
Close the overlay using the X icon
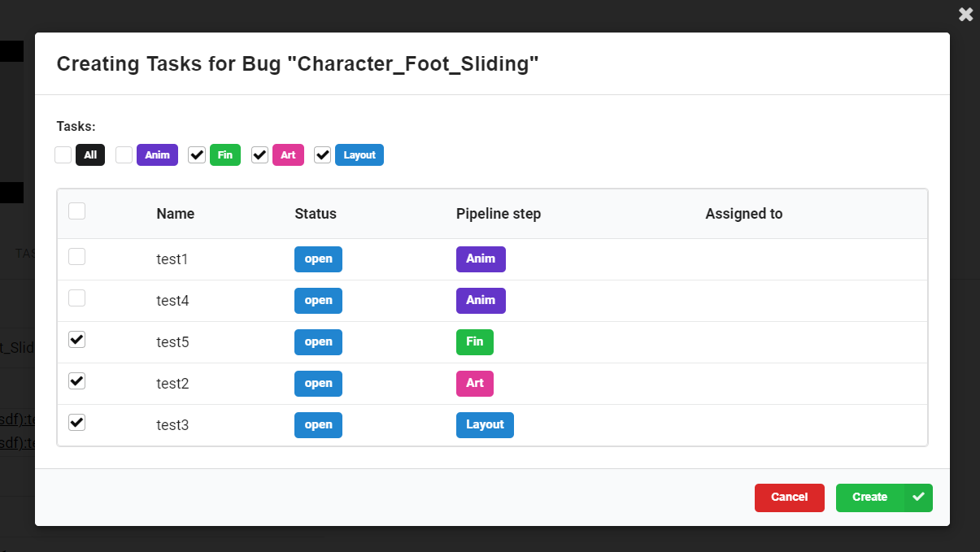point(965,14)
